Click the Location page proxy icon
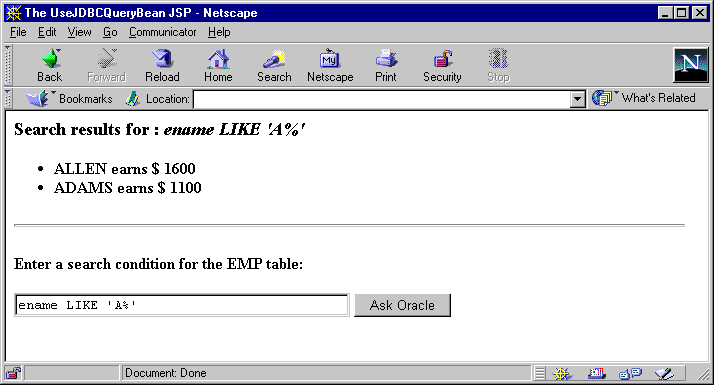Viewport: 714px width, 385px height. [133, 98]
